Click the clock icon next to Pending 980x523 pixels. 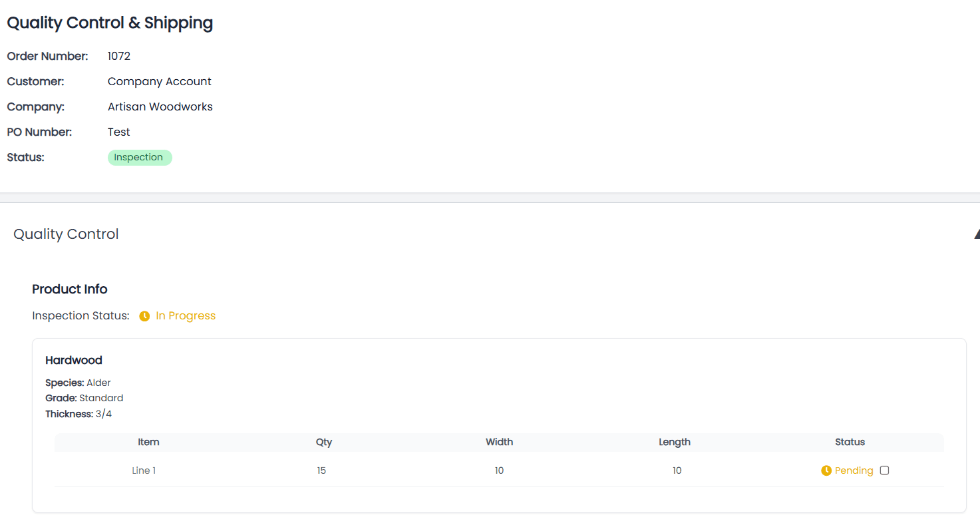825,470
